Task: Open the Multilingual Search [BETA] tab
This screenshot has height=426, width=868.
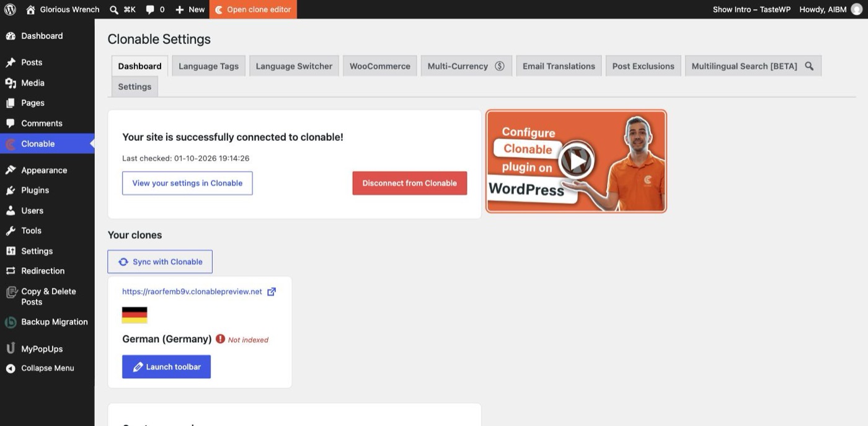Action: [x=753, y=66]
